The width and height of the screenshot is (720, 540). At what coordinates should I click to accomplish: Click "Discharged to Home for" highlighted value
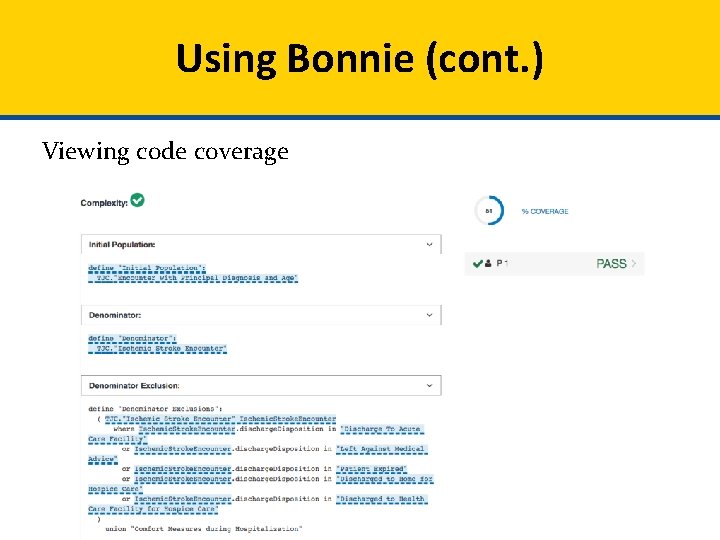384,479
